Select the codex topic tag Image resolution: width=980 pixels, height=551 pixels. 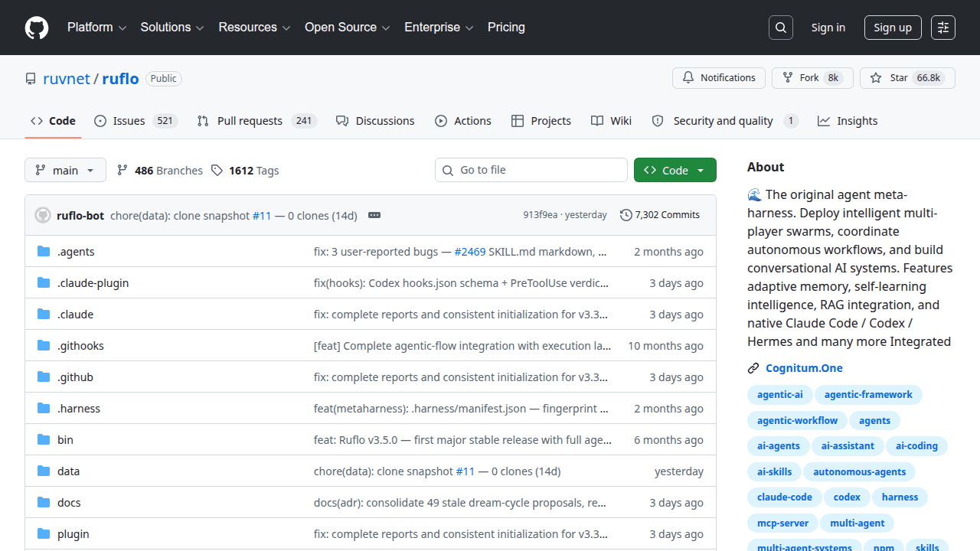847,497
